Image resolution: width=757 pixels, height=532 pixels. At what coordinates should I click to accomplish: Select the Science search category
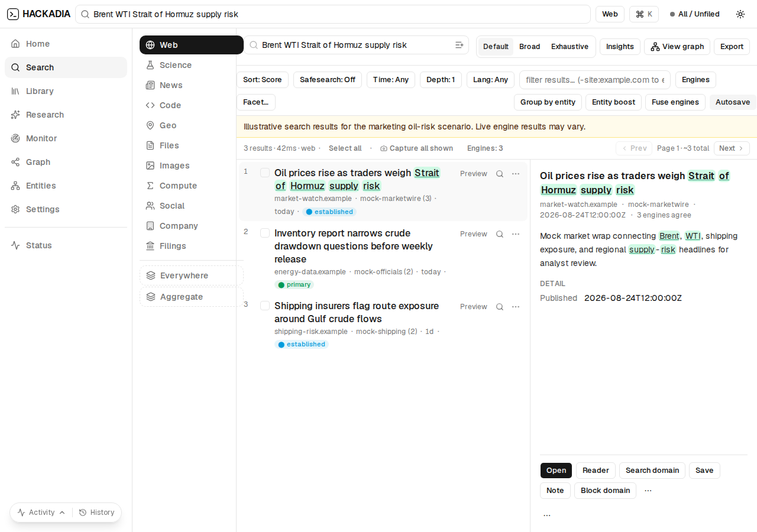192,65
